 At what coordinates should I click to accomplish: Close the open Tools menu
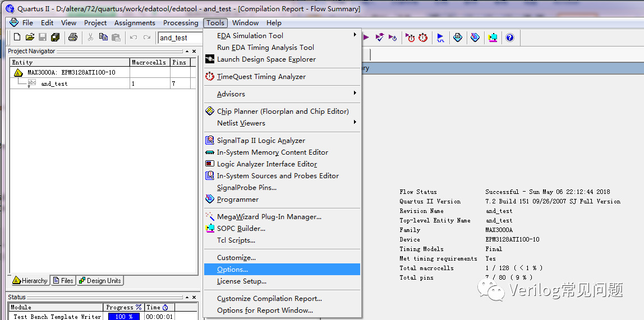215,23
